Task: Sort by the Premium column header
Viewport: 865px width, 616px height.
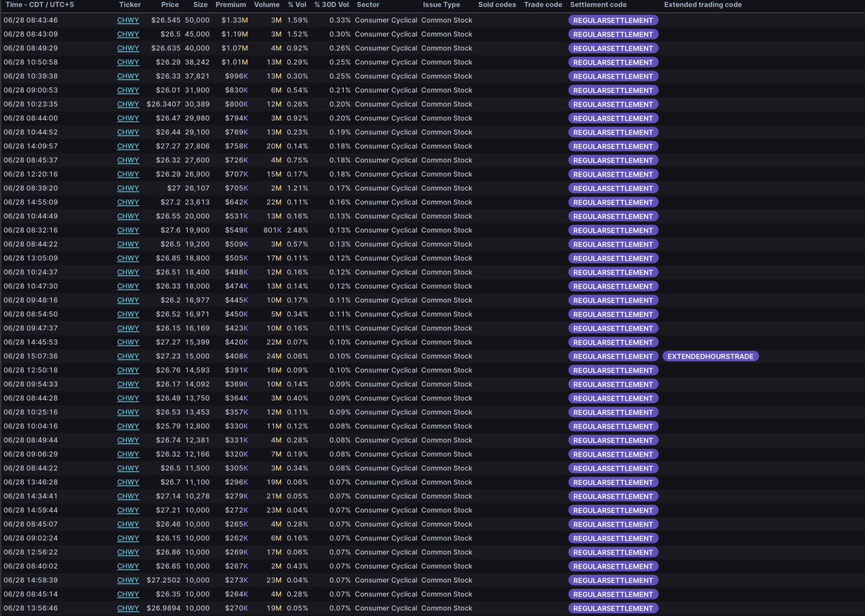Action: [231, 5]
